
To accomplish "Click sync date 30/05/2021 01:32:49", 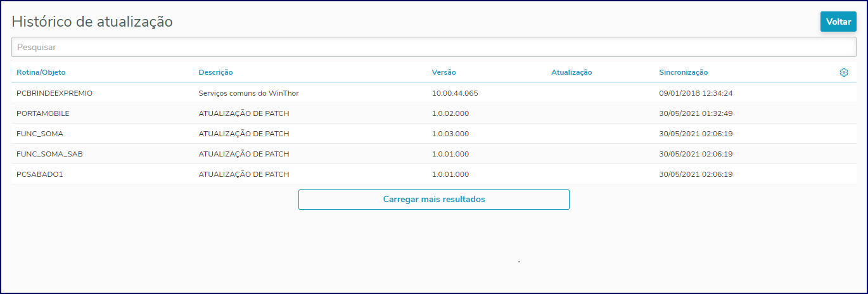I will point(696,113).
